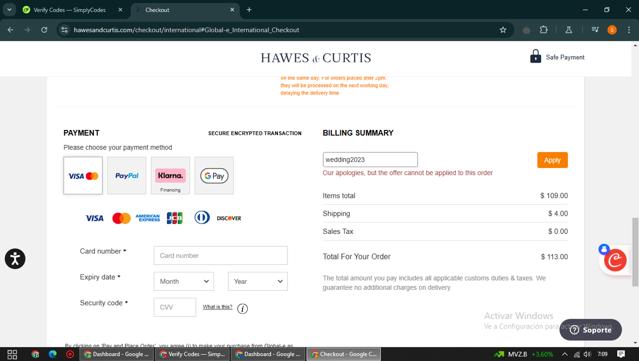View site information icon in address bar

point(64,30)
